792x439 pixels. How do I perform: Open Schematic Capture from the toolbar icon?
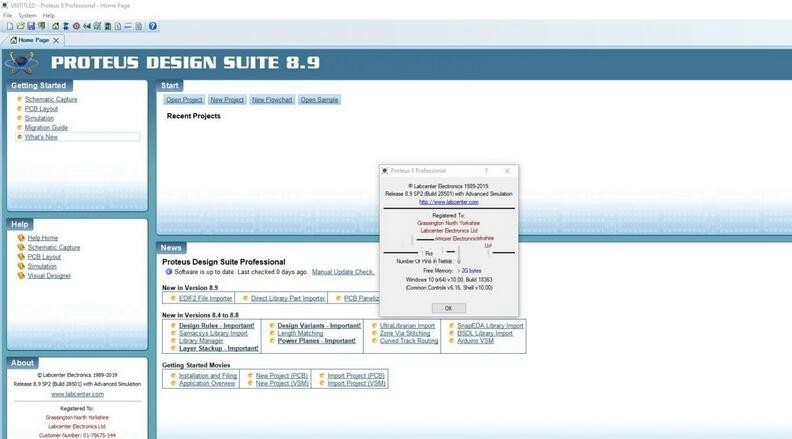point(66,26)
